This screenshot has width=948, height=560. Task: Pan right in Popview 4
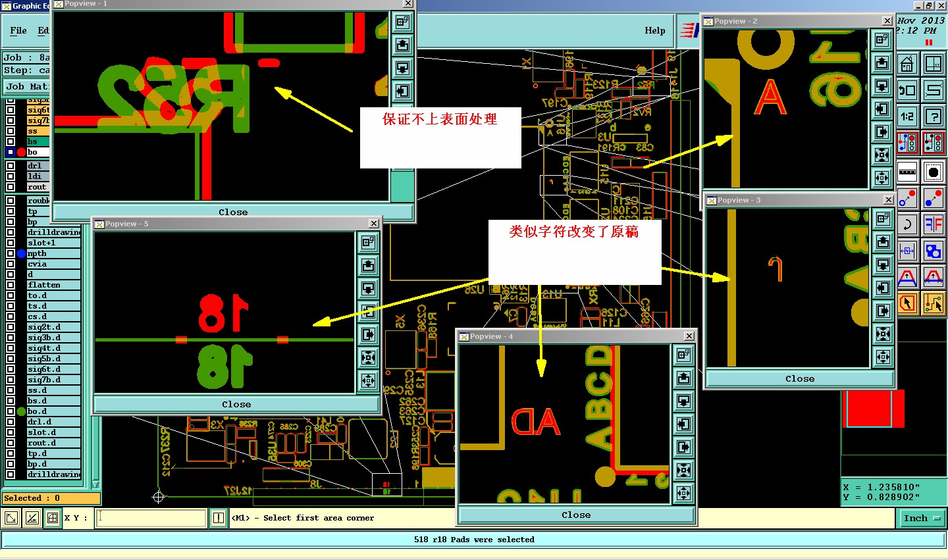683,447
